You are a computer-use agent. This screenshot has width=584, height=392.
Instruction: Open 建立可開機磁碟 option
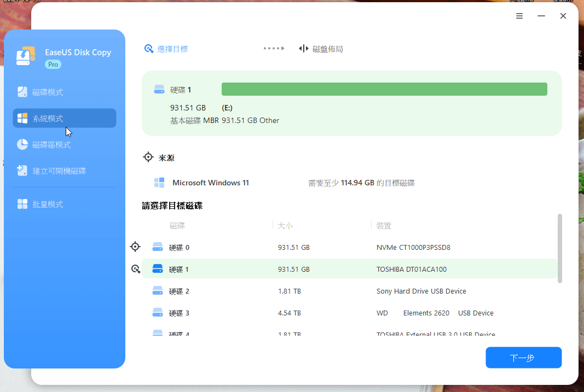tap(65, 171)
